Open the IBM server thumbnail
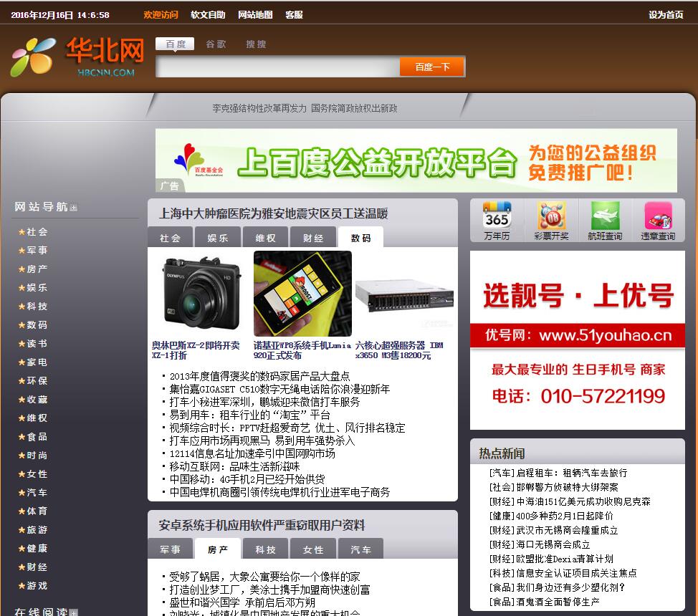Viewport: 698px width, 616px height. coord(404,294)
